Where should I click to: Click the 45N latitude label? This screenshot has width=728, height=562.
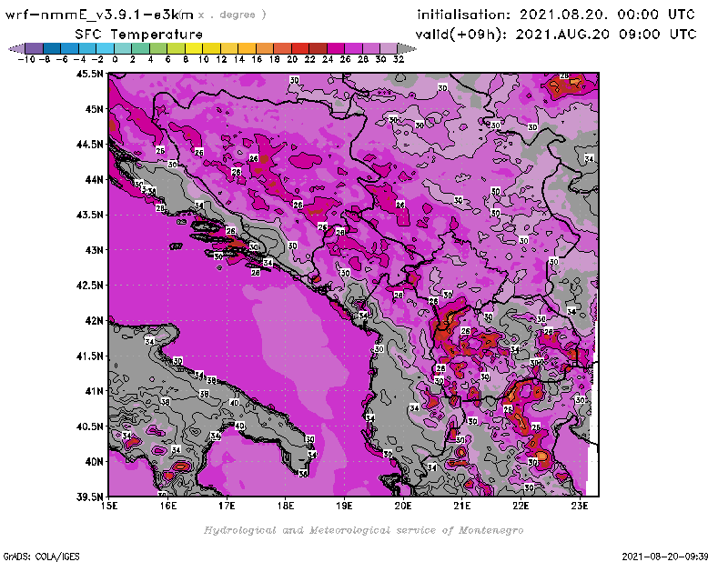point(94,109)
